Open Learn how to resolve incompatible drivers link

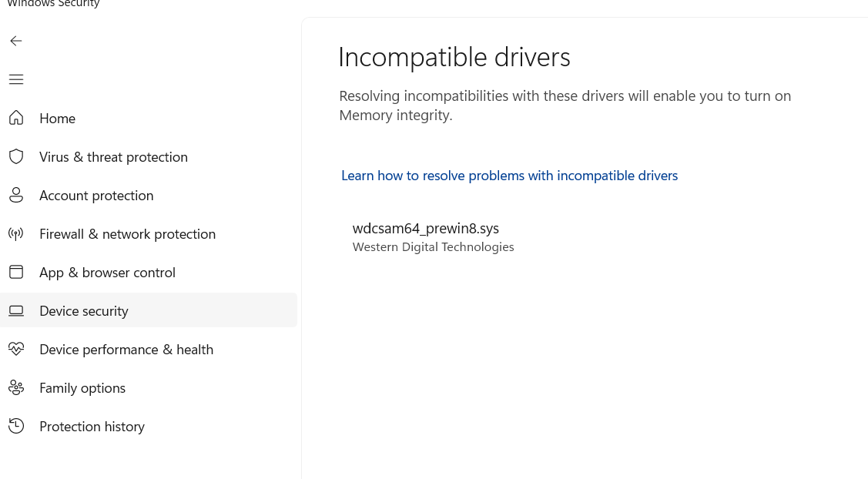[x=509, y=176]
